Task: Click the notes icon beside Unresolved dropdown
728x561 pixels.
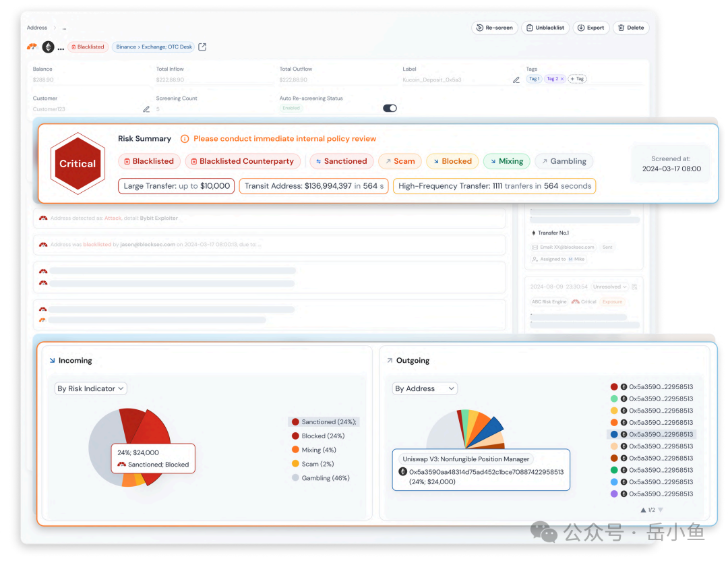Action: click(x=635, y=287)
